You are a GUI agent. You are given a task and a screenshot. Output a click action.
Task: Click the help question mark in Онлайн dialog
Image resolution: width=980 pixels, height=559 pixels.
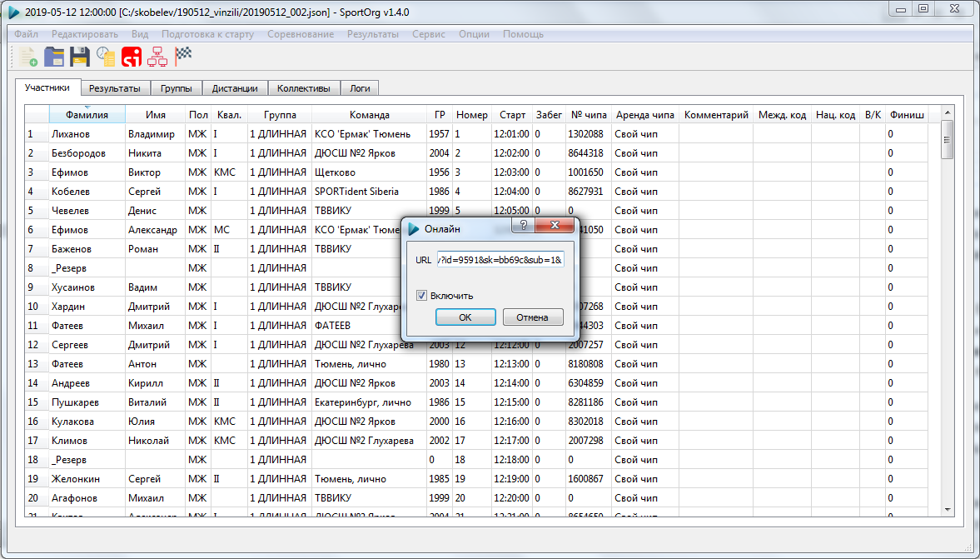coord(523,225)
